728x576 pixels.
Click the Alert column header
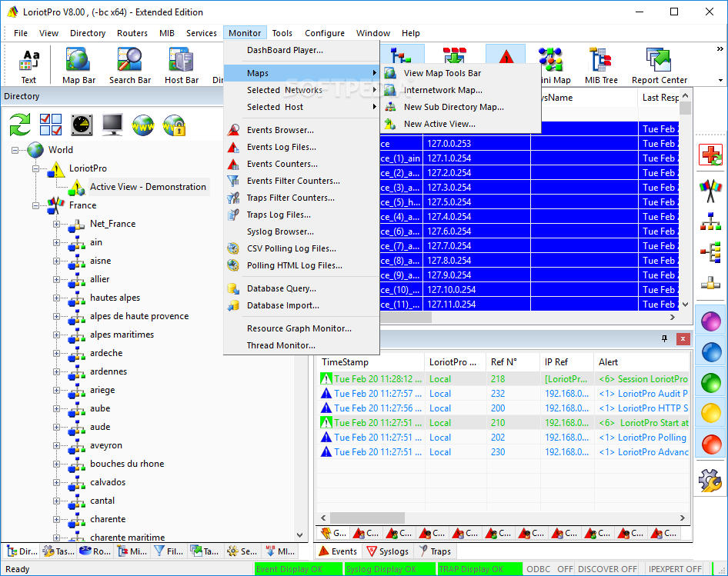pyautogui.click(x=642, y=362)
